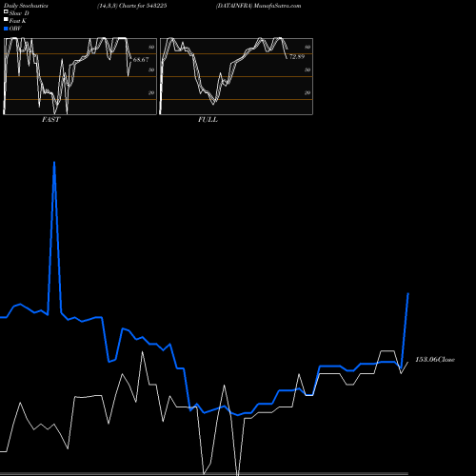Click the 80 axis label on the FAST chart

click(151, 47)
